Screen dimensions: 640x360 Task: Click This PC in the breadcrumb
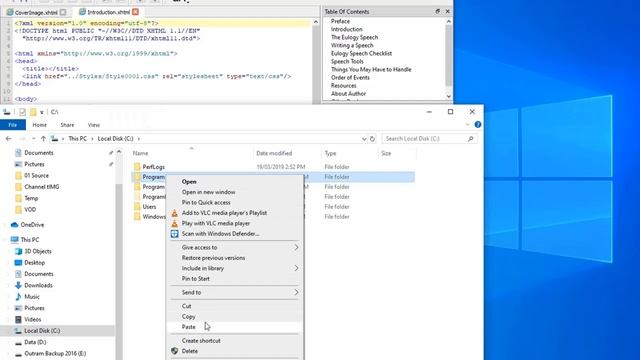78,139
